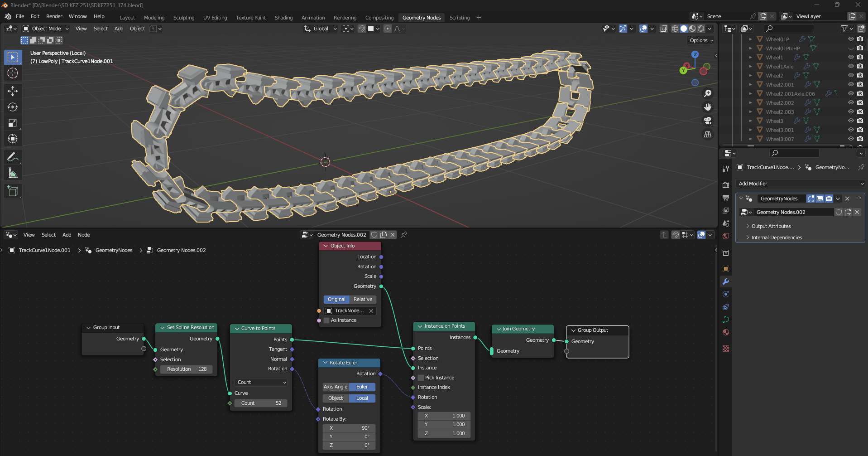The height and width of the screenshot is (456, 868).
Task: Set the Resolution field in Set Spline Resolution node
Action: pos(185,369)
